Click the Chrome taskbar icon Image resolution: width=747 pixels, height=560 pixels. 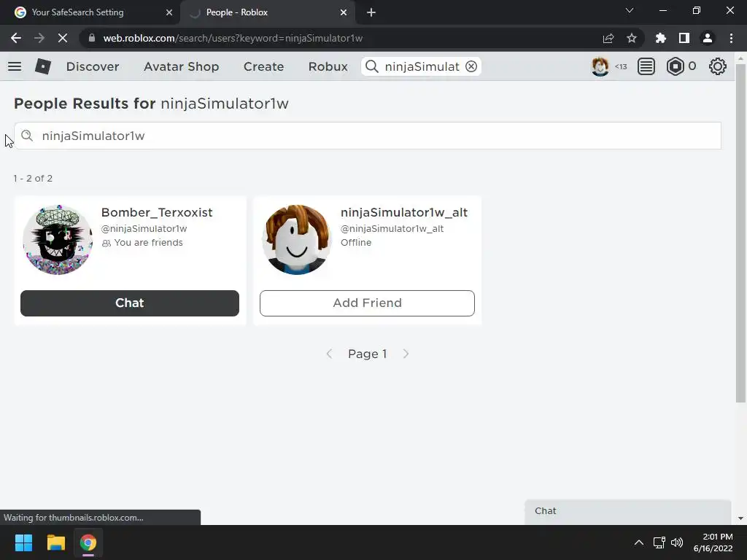(88, 542)
